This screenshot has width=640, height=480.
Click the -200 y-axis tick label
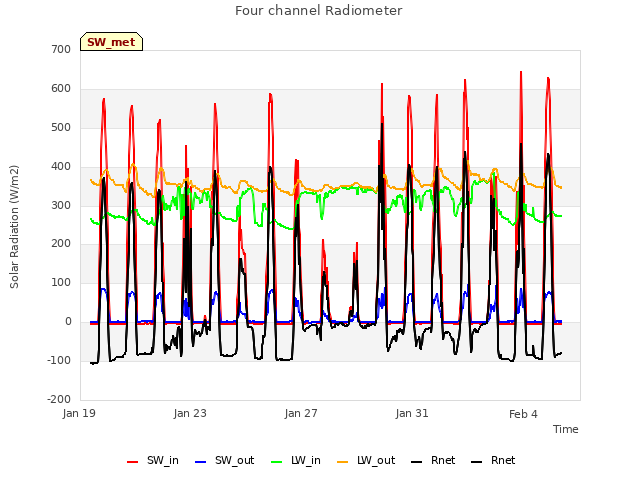coord(59,399)
